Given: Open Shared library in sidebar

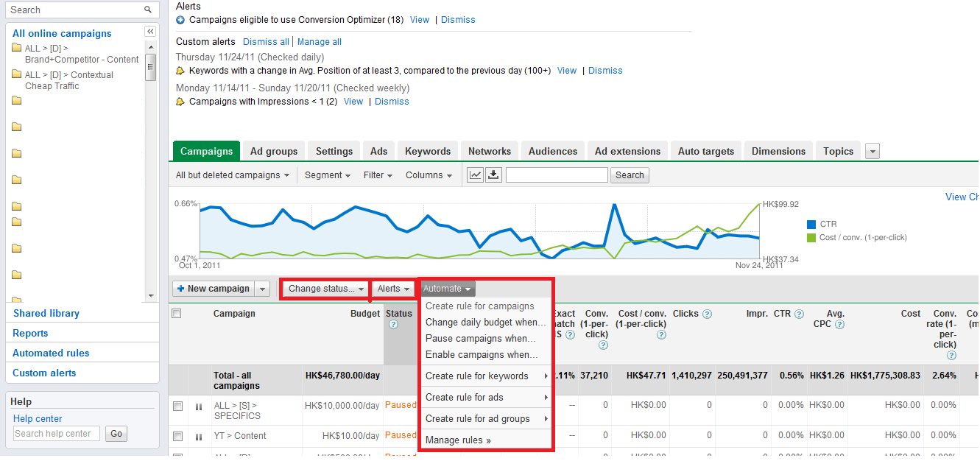Looking at the screenshot, I should (46, 314).
